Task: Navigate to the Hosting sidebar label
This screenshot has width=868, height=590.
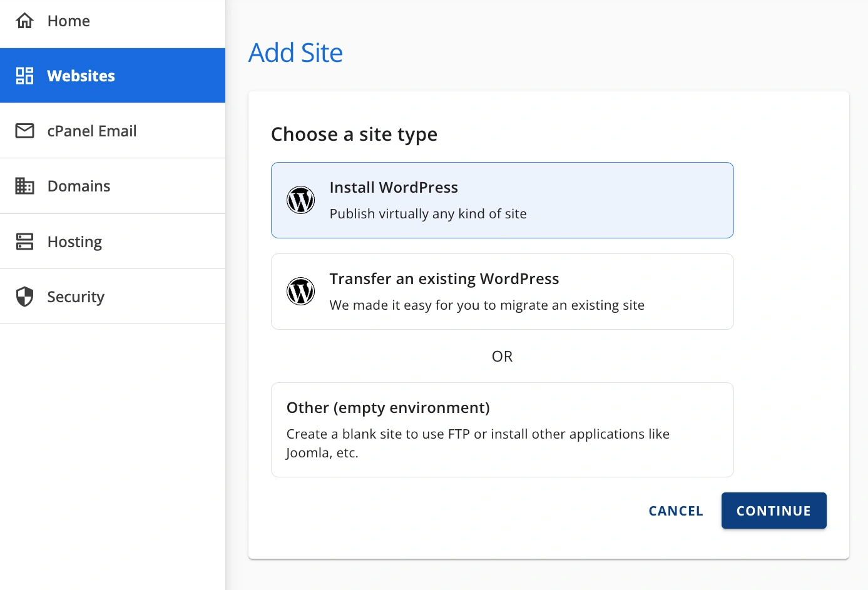Action: [74, 242]
